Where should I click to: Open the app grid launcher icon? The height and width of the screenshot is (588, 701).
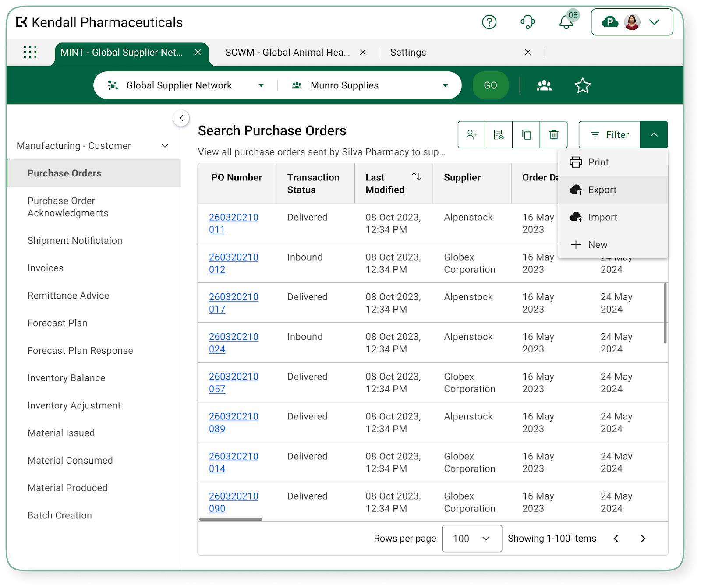click(x=30, y=52)
